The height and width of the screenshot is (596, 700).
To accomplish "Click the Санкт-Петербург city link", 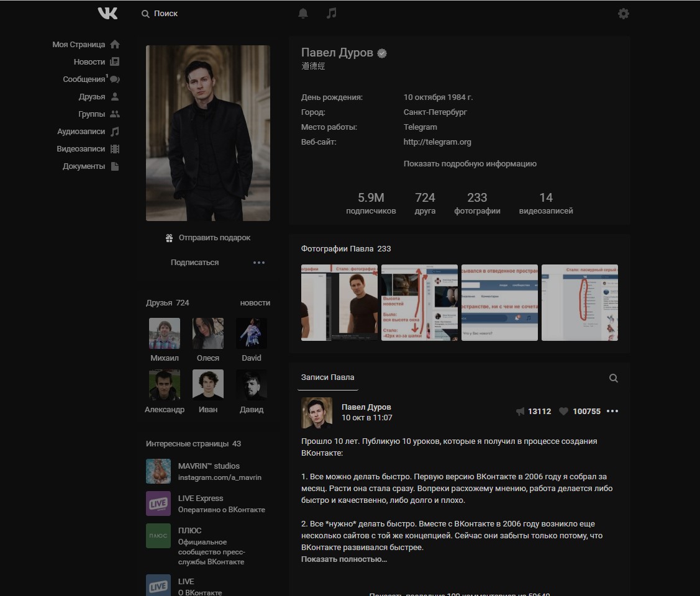I will coord(435,112).
